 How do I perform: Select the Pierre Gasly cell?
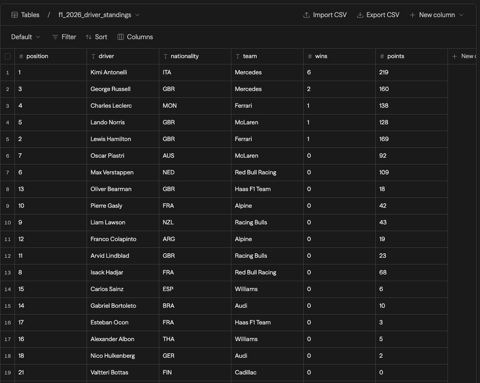click(x=123, y=206)
